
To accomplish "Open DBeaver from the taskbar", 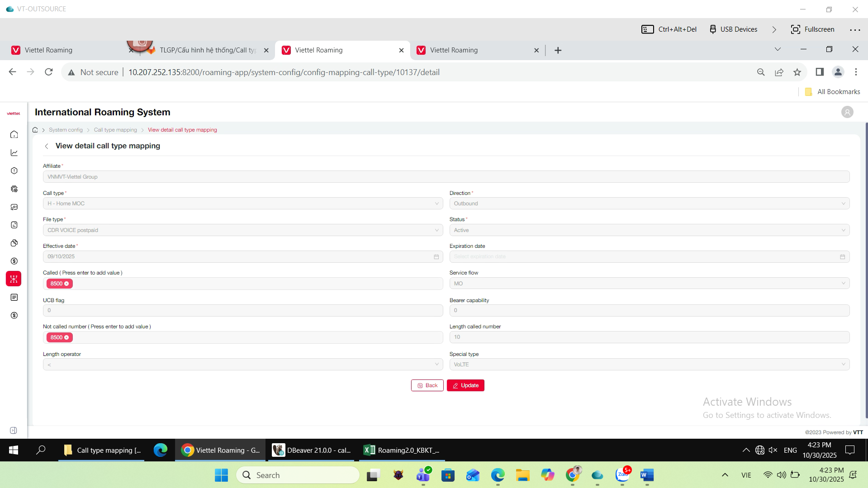I will pos(312,450).
